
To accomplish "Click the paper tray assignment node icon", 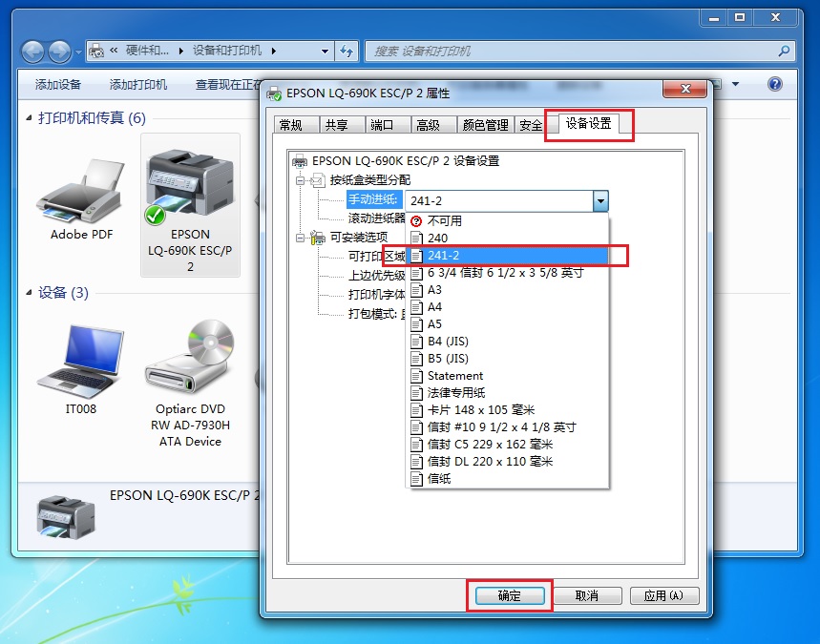I will (318, 181).
